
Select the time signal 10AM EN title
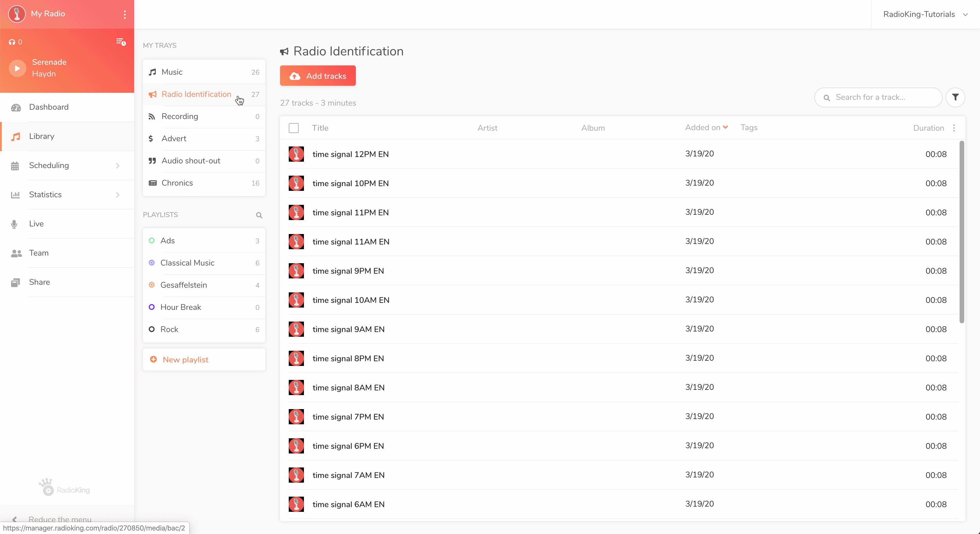coord(351,300)
